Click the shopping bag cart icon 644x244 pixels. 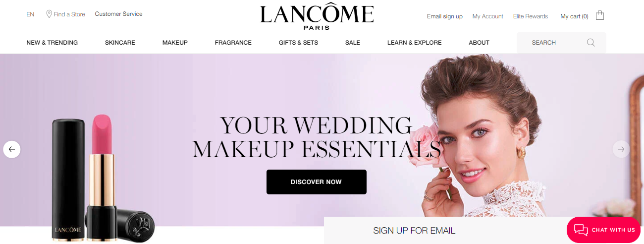click(599, 15)
